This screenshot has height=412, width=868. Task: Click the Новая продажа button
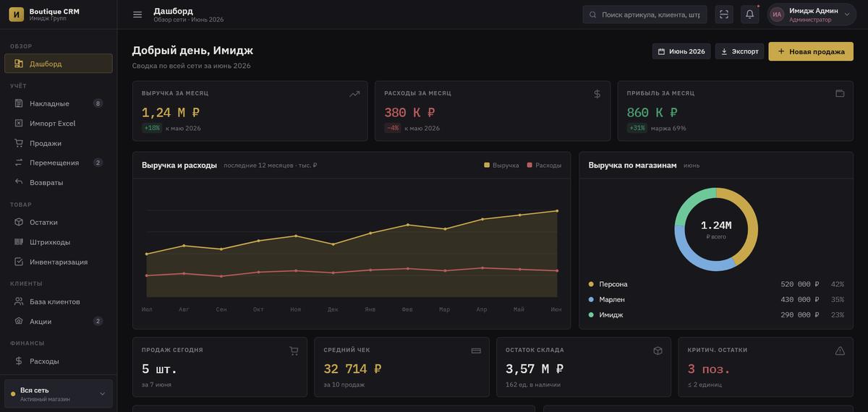(811, 51)
